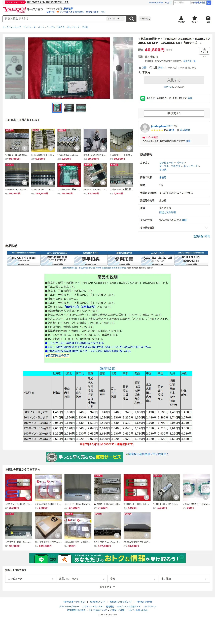Click 参与拍卖 zenmarket banner

[x=91, y=258]
